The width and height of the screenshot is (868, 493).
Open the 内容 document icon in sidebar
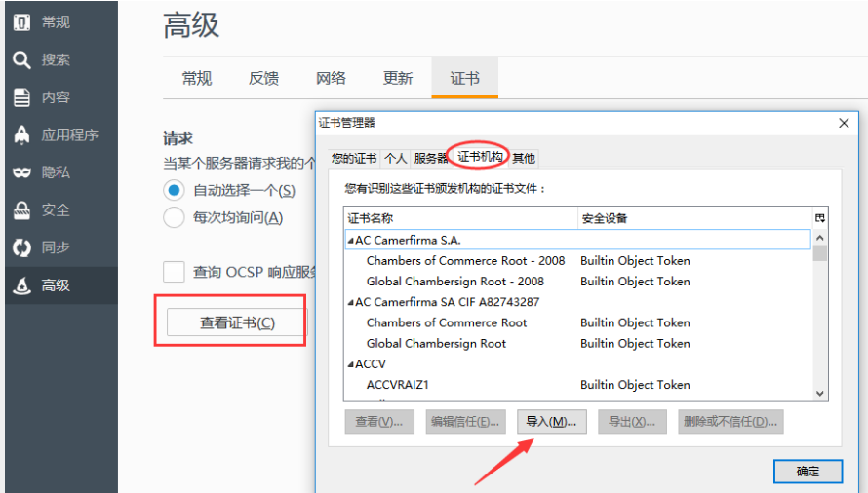tap(21, 97)
